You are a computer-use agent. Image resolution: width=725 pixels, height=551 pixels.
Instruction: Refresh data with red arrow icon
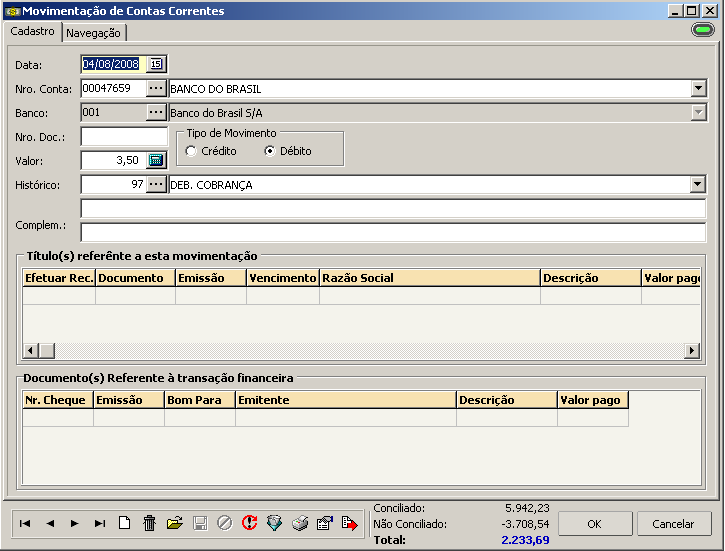tap(250, 523)
